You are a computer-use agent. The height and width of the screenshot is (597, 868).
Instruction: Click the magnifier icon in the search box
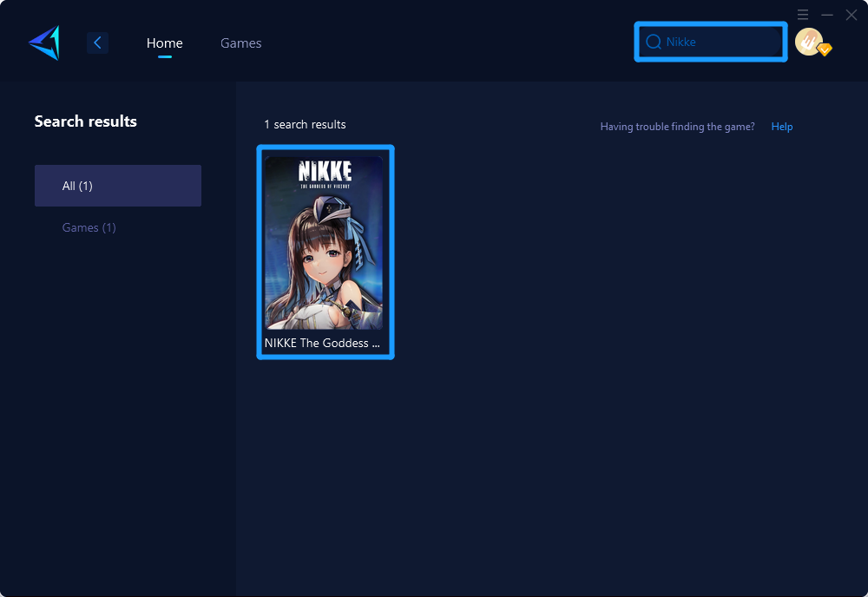pyautogui.click(x=654, y=42)
